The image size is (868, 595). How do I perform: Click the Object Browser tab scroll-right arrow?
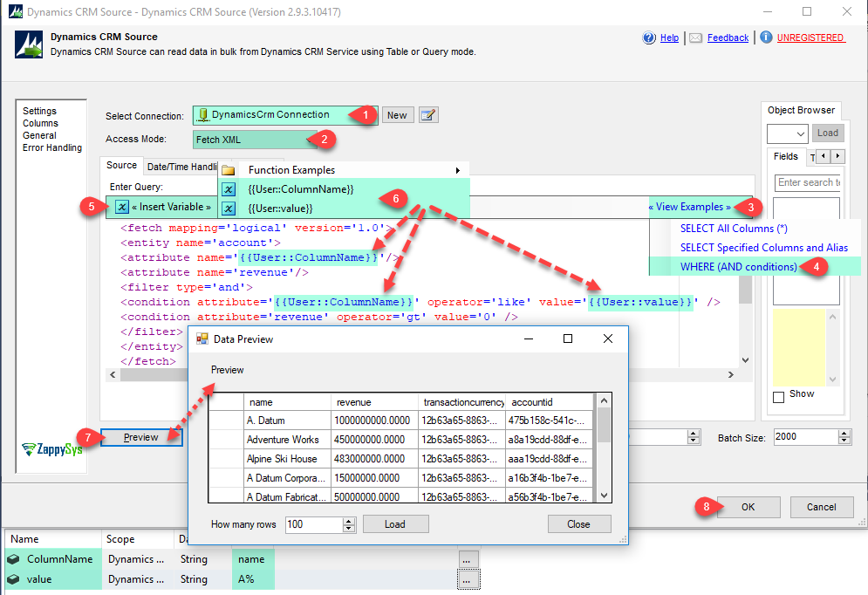point(838,156)
